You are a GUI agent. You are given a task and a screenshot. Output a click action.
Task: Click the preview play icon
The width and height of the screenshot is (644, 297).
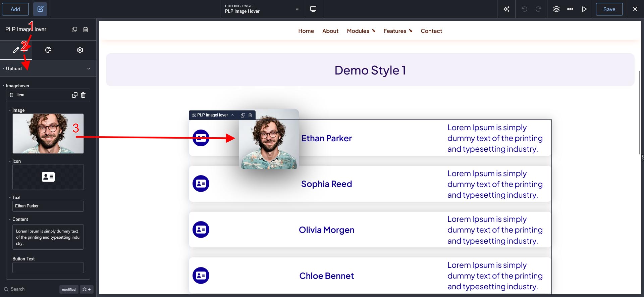click(584, 9)
